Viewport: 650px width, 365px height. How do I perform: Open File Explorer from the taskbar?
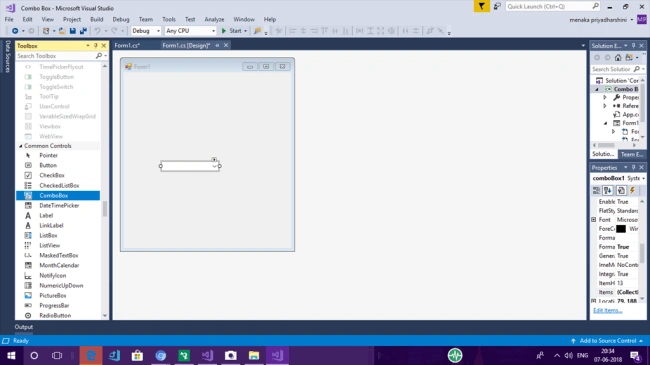254,355
